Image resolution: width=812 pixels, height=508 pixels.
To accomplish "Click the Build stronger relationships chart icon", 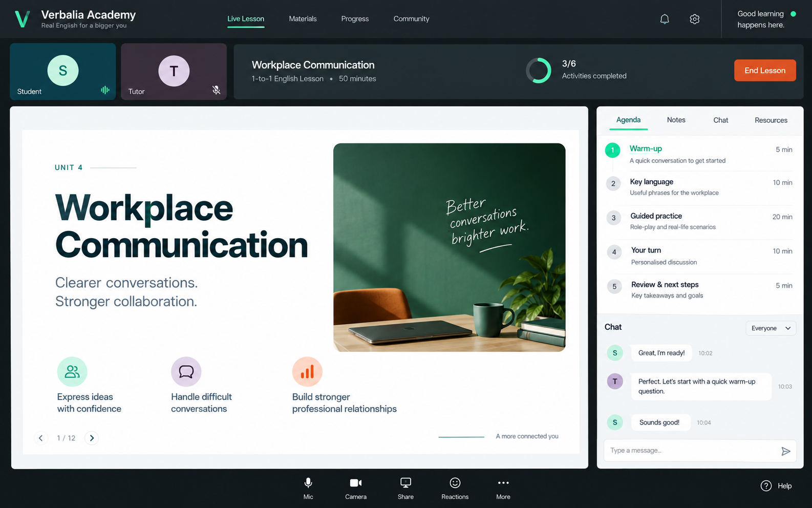I will click(x=307, y=372).
